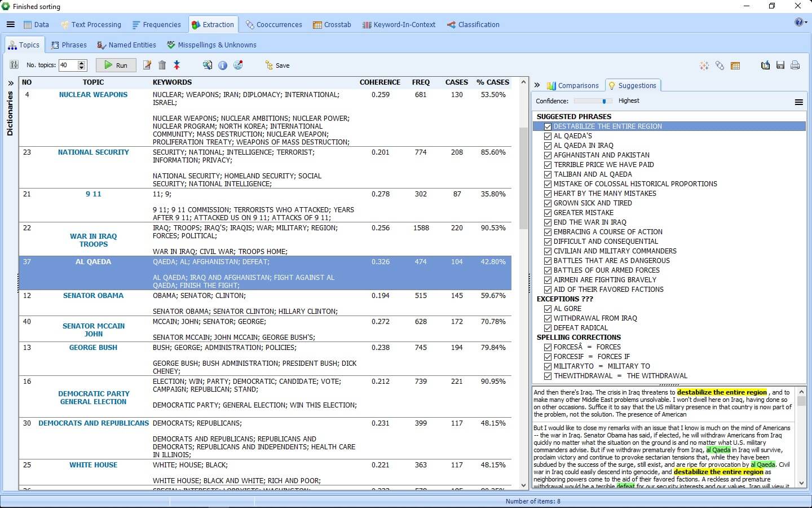Uncheck MILITARYTO spelling correction checkbox

[548, 366]
